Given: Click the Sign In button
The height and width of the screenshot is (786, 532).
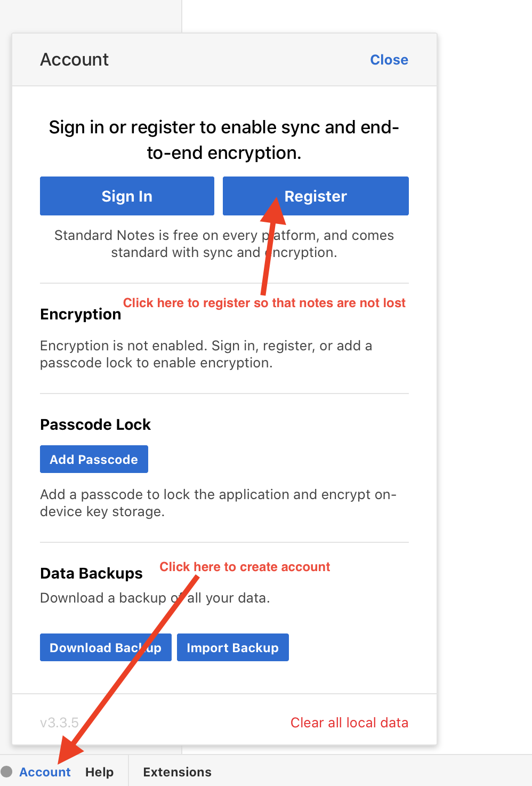Looking at the screenshot, I should pyautogui.click(x=127, y=196).
